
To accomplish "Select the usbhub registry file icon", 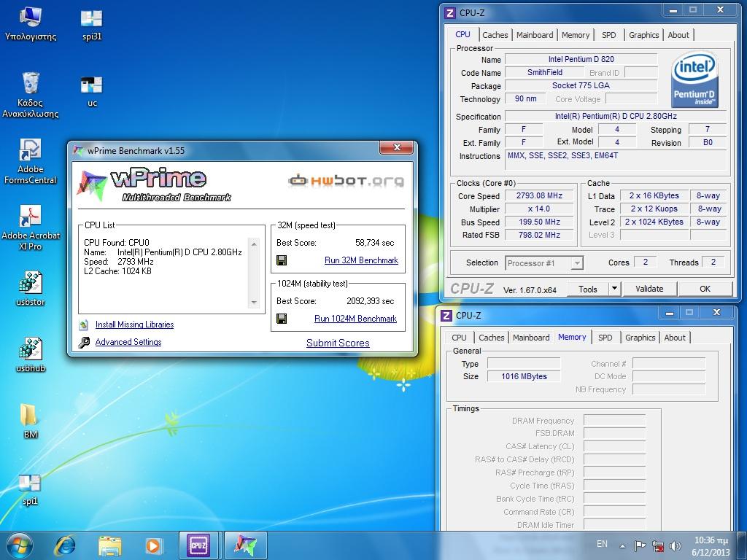I will [31, 355].
